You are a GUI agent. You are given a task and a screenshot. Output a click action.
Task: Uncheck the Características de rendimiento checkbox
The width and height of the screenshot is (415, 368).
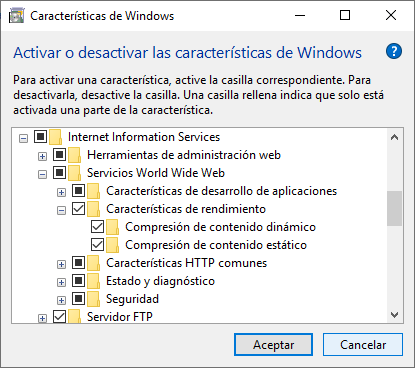coord(78,209)
